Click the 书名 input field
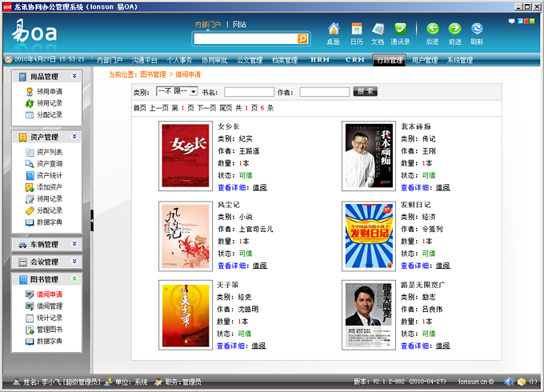This screenshot has width=544, height=392. [249, 92]
